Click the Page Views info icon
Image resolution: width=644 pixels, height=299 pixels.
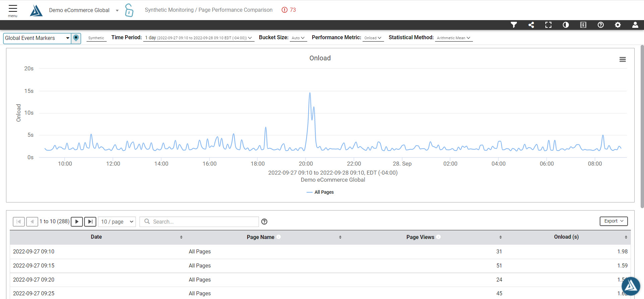[x=439, y=237]
